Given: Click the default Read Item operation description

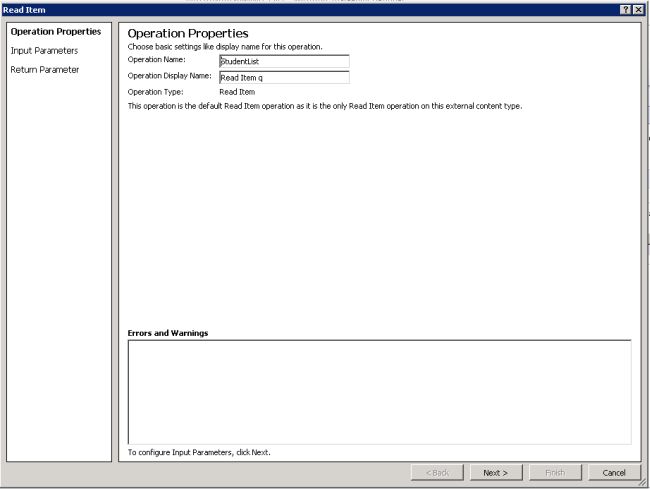Looking at the screenshot, I should (x=325, y=106).
